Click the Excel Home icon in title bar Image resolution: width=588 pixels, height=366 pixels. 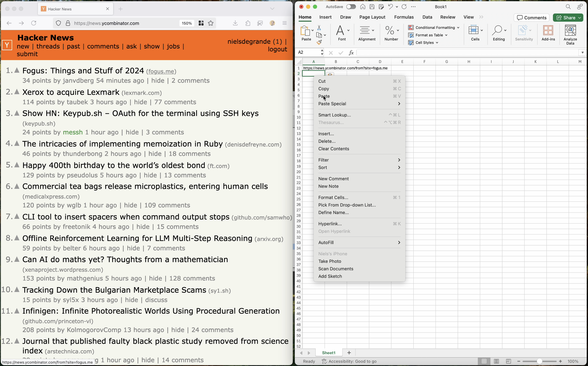[x=362, y=7]
